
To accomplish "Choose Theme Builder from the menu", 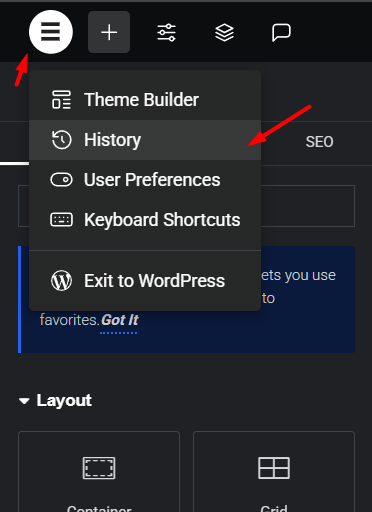I will point(145,100).
